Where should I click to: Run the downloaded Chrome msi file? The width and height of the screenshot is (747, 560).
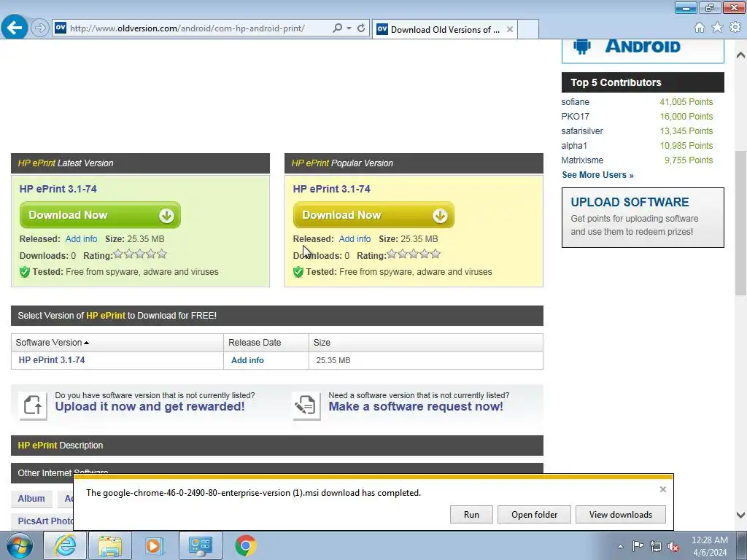tap(471, 514)
